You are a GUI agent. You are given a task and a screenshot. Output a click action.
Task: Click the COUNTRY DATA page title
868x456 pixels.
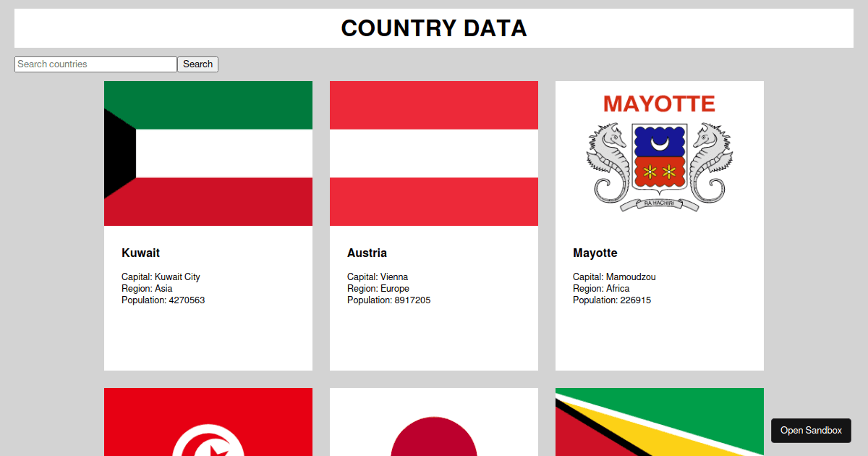[433, 28]
